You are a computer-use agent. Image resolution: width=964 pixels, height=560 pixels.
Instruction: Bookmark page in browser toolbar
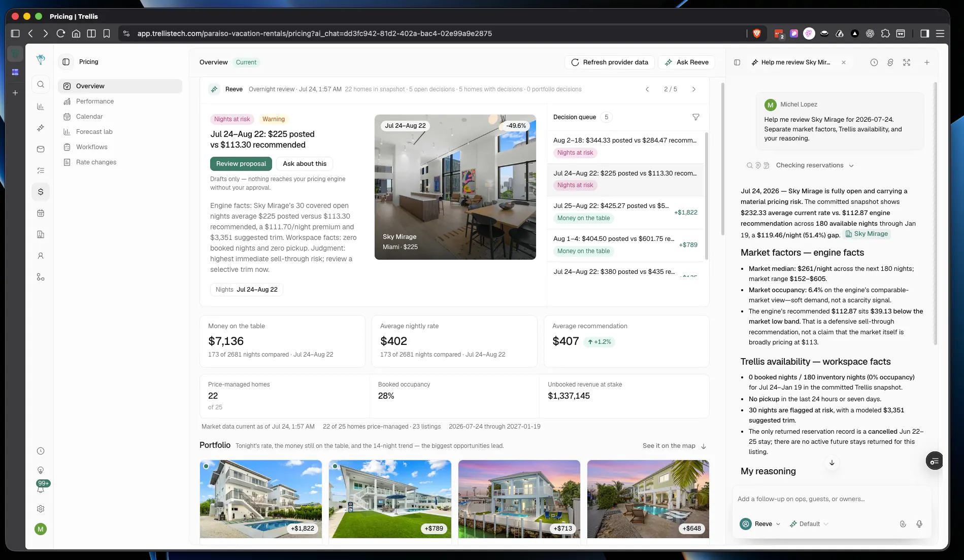(x=107, y=33)
